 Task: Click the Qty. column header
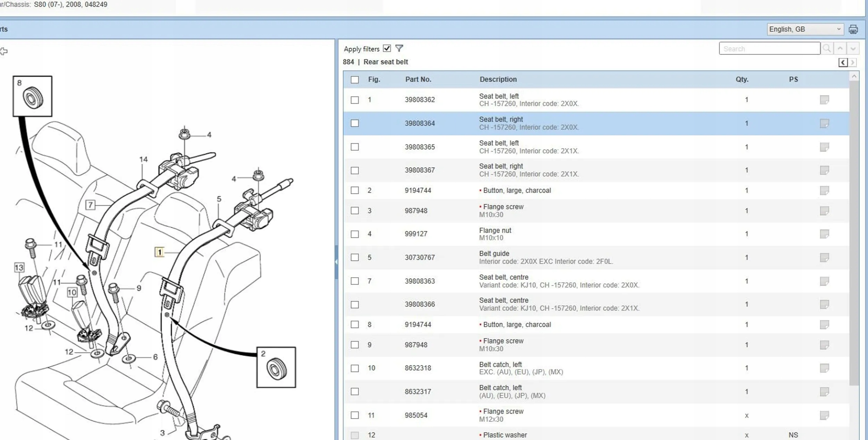(742, 79)
